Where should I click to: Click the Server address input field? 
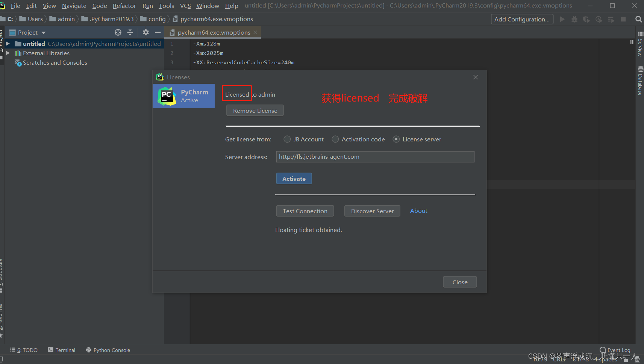[x=375, y=157]
